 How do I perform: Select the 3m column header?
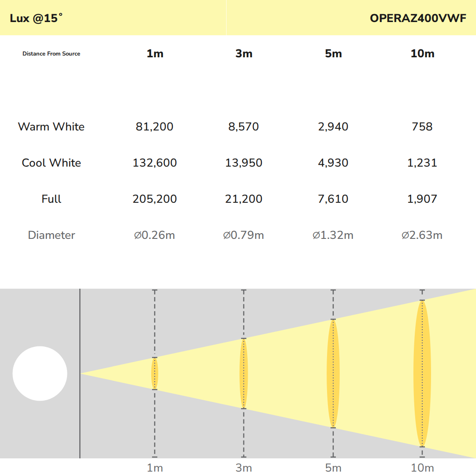tap(244, 54)
